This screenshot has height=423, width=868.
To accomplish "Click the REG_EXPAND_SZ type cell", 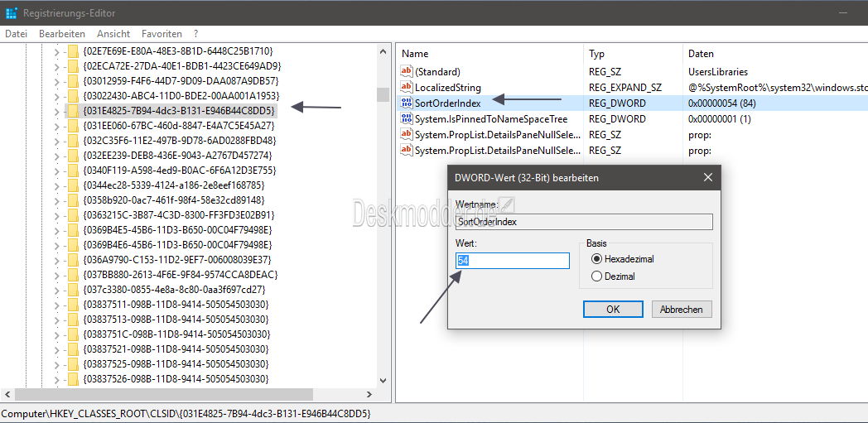I will [x=625, y=88].
